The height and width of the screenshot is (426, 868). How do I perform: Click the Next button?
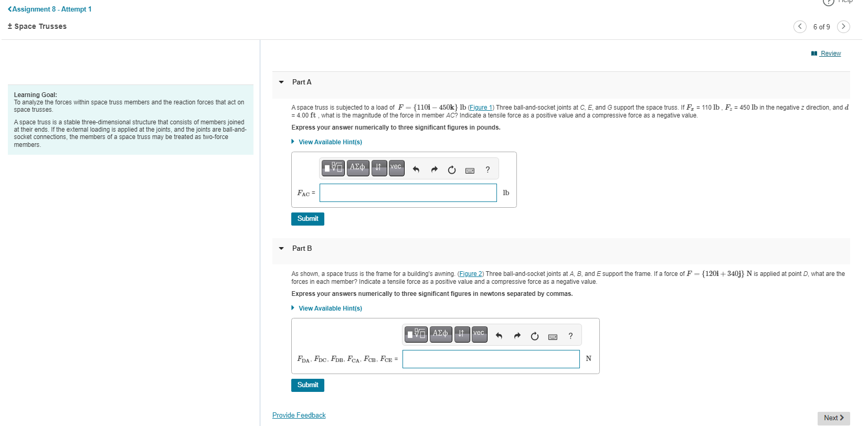(833, 418)
